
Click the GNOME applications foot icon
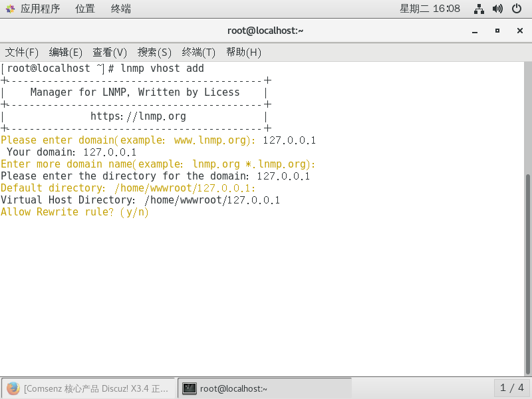click(10, 9)
